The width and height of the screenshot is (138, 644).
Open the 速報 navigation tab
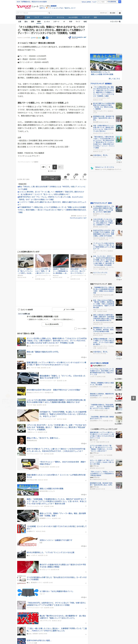(28, 17)
